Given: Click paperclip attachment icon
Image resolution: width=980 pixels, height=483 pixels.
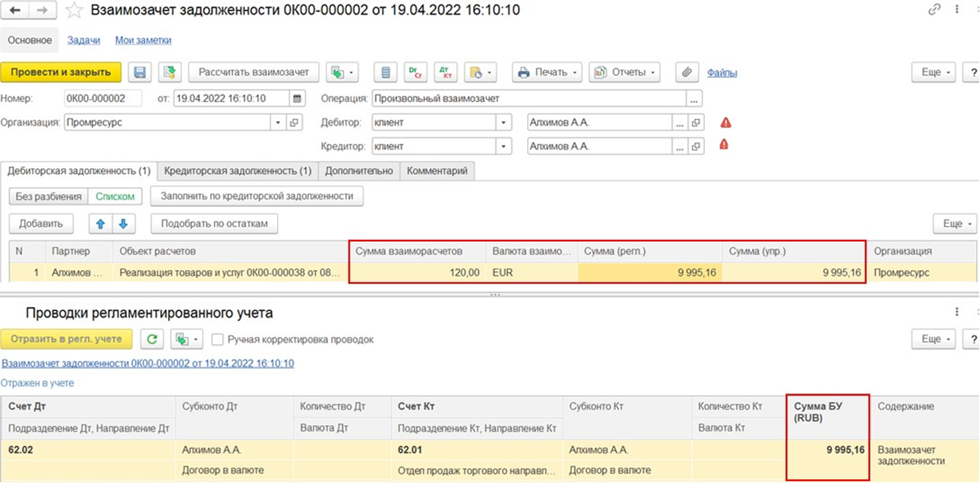Looking at the screenshot, I should click(x=687, y=72).
